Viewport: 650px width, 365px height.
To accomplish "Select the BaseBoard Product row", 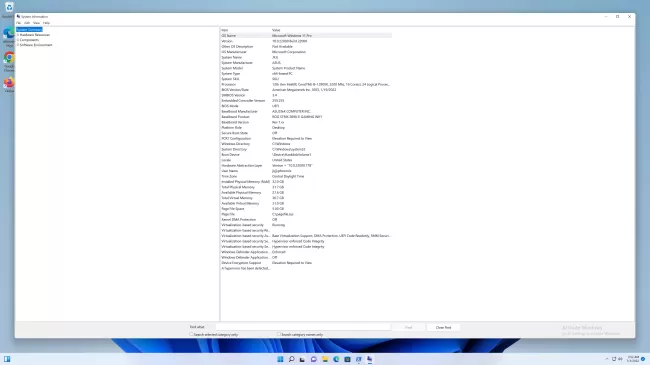I will point(306,117).
